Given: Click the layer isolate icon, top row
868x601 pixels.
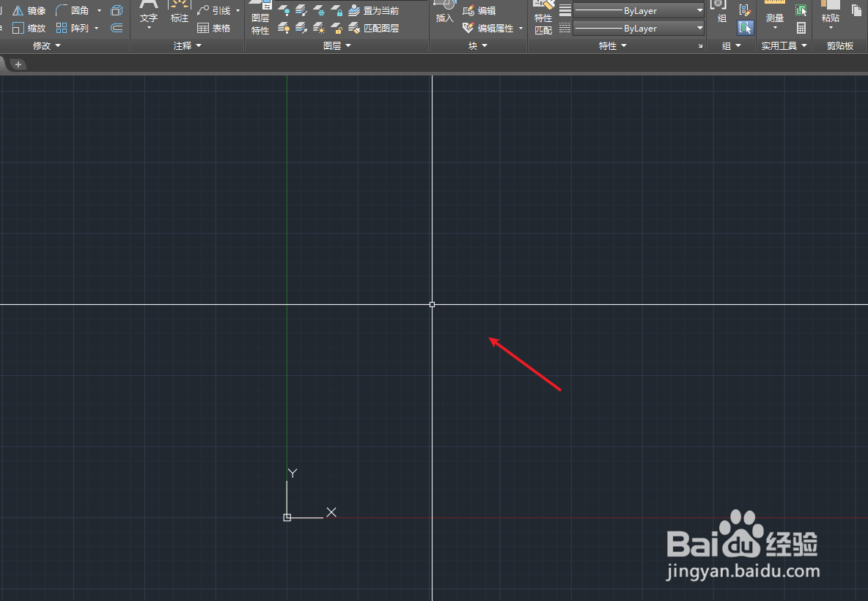Looking at the screenshot, I should [x=301, y=10].
